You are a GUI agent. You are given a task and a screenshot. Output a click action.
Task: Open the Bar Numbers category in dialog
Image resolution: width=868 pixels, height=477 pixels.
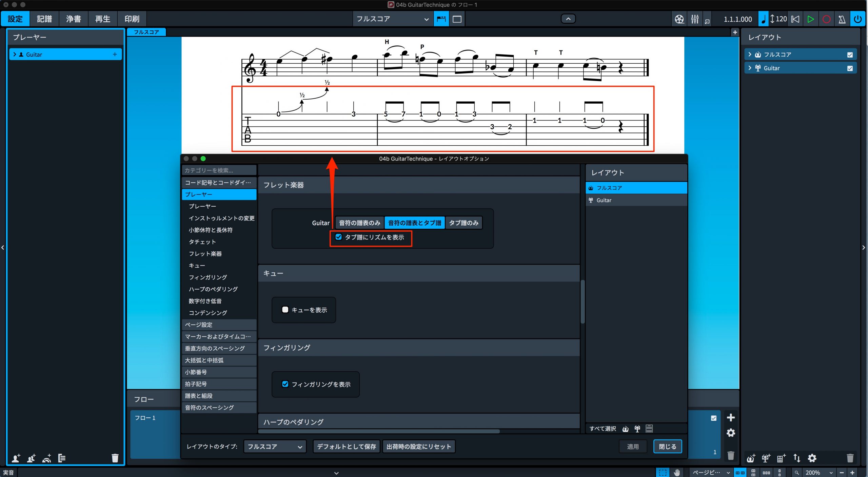click(x=219, y=372)
